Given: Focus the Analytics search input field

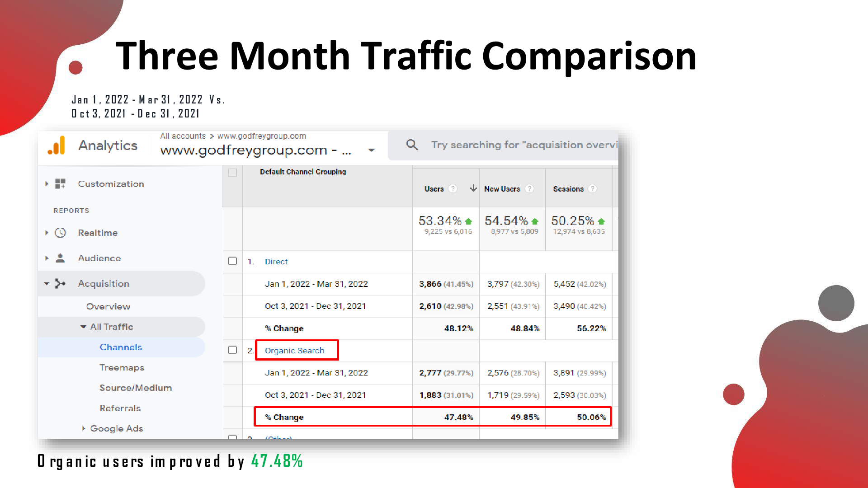Looking at the screenshot, I should (x=524, y=145).
